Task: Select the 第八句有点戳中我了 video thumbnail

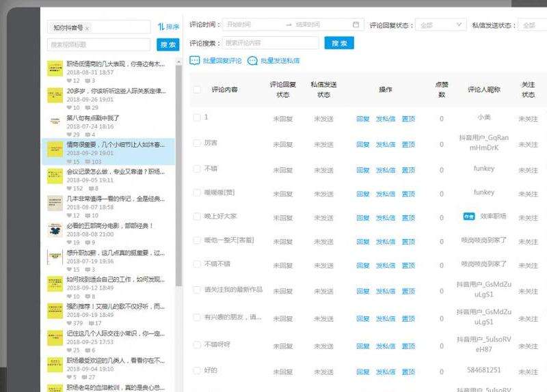Action: (55, 122)
